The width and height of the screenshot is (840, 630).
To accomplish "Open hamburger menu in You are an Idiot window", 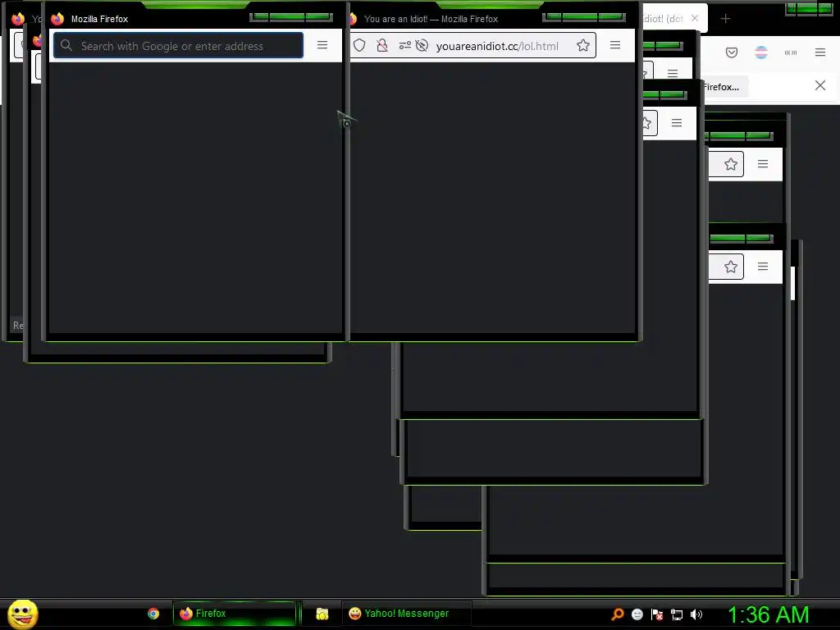I will (x=615, y=45).
